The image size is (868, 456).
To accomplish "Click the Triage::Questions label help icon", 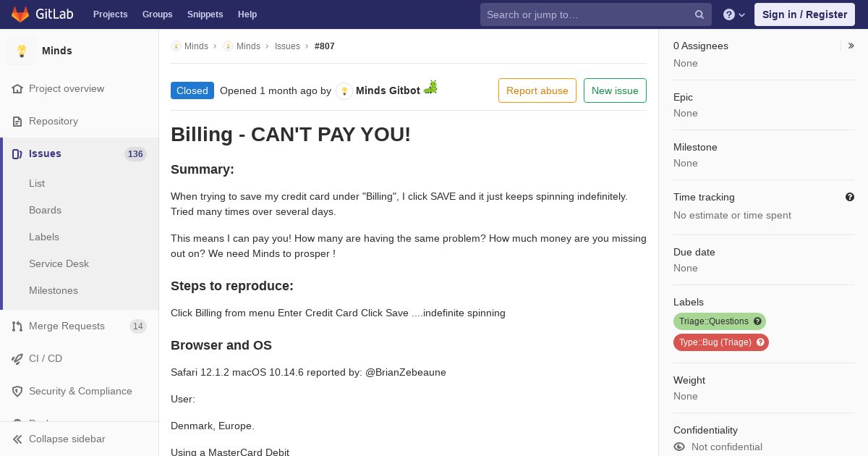I will coord(757,321).
